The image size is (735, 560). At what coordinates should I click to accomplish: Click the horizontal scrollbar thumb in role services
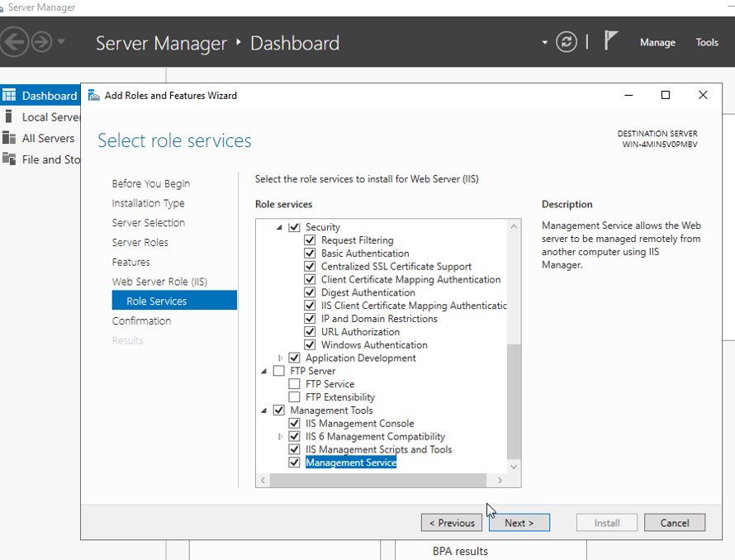(x=377, y=480)
